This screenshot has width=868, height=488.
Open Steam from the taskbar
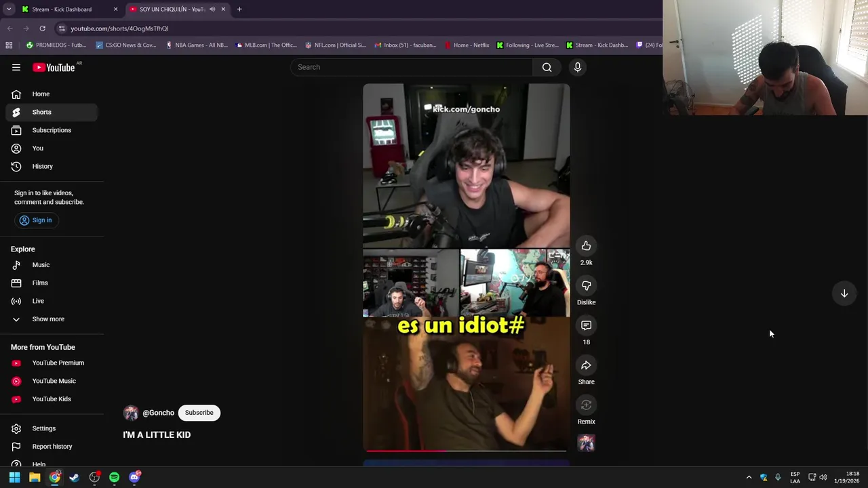(74, 477)
